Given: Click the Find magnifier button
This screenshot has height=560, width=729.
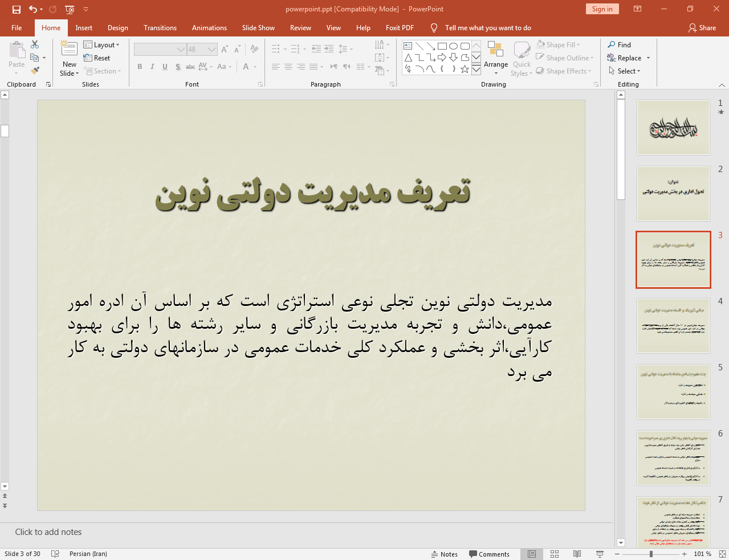Looking at the screenshot, I should click(620, 44).
